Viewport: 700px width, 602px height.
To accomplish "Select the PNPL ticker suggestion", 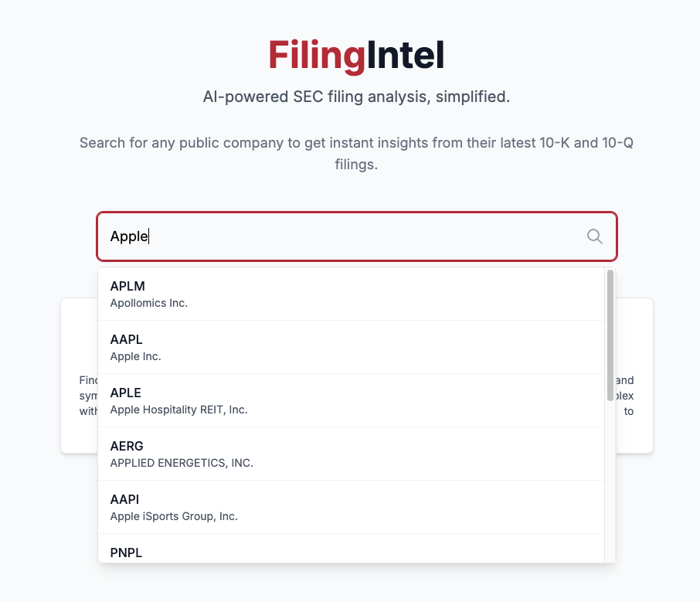I will point(309,553).
